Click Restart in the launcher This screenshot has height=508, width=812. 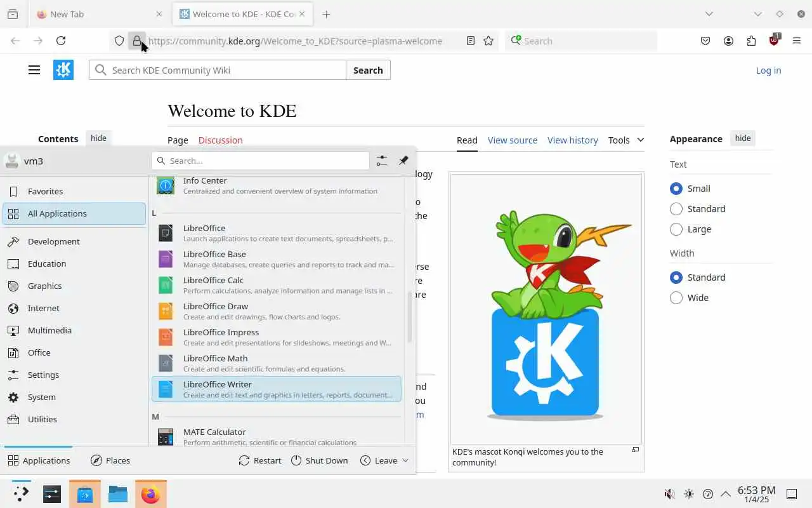coord(260,460)
